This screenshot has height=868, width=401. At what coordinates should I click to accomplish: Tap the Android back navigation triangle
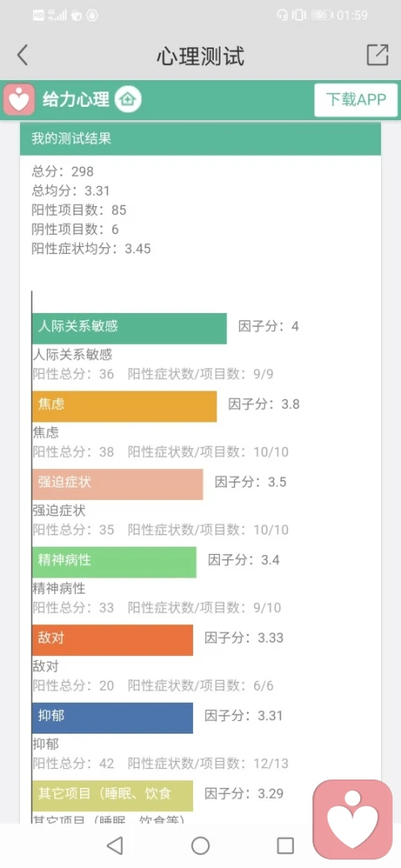pos(114,845)
